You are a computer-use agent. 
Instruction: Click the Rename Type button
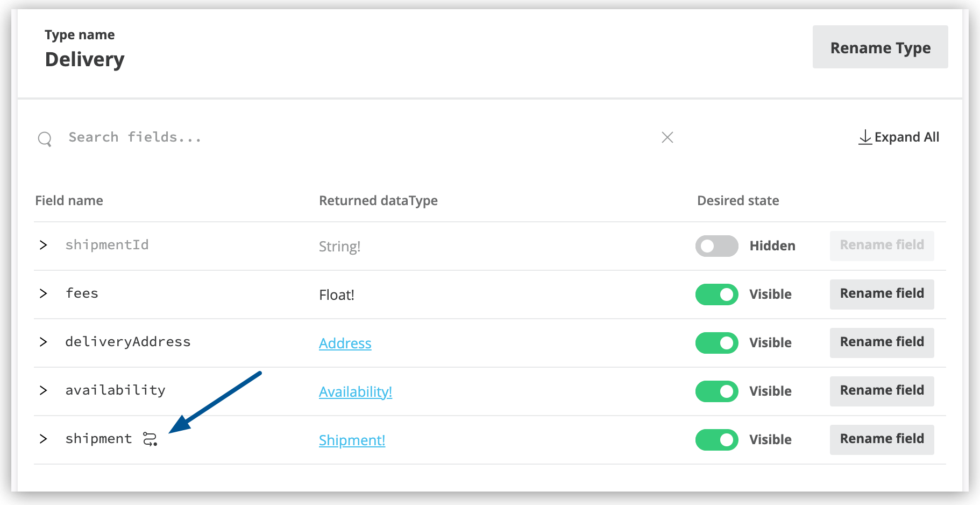[880, 47]
